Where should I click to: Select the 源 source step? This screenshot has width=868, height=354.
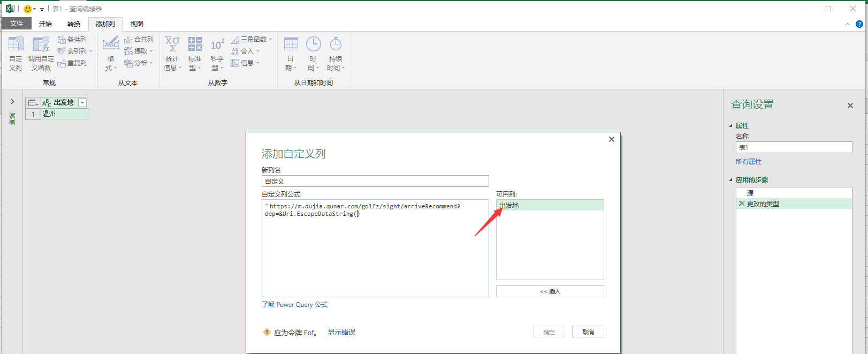point(794,193)
